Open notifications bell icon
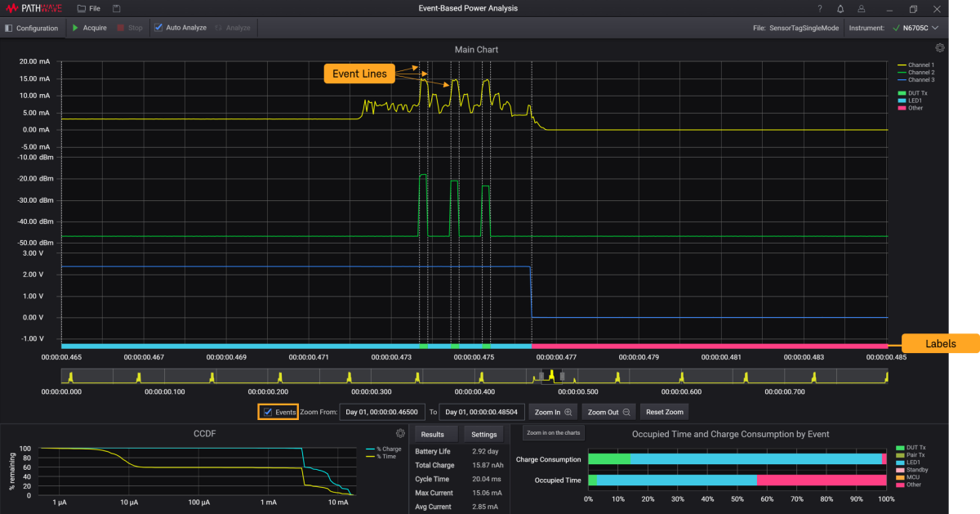Screen dimensions: 980x514 840,9
